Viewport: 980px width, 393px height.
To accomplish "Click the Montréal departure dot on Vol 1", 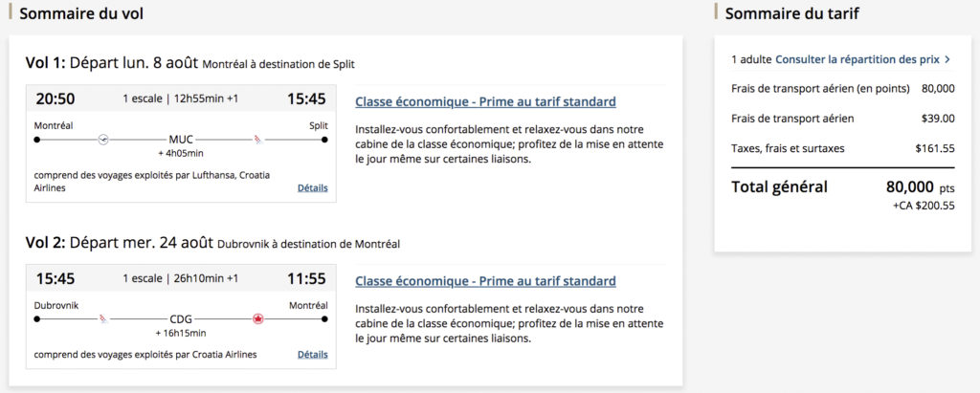I will click(37, 140).
